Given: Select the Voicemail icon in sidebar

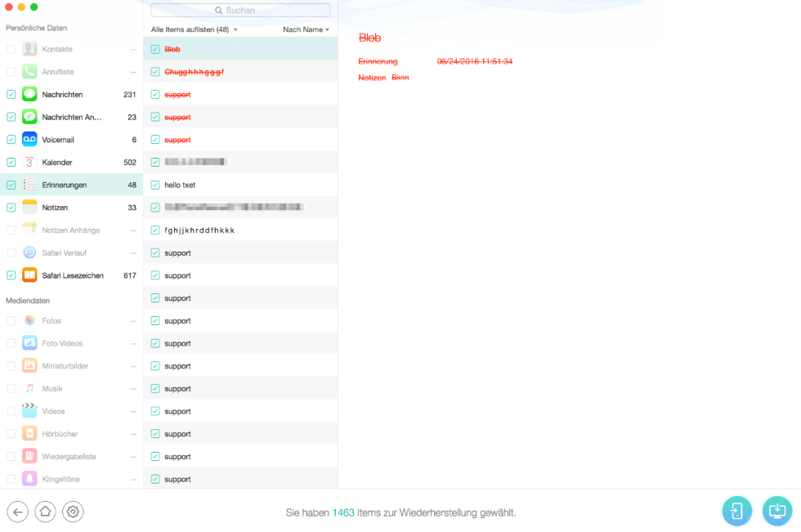Looking at the screenshot, I should (29, 140).
